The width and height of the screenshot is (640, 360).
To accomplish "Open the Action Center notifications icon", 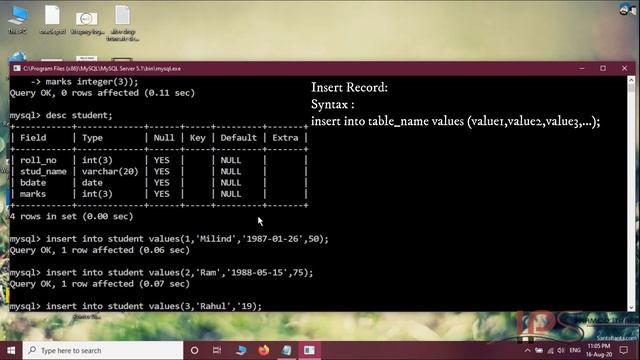I will point(624,350).
